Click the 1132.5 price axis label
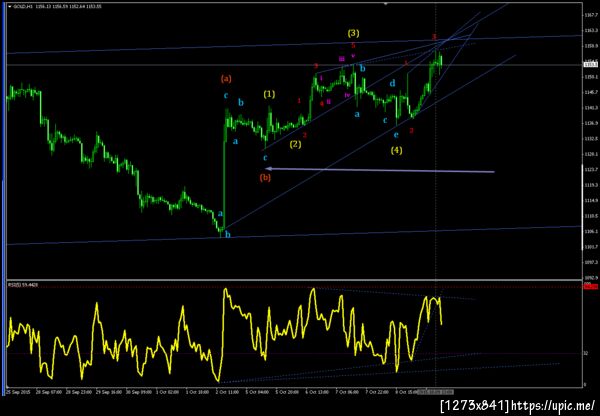Viewport: 600px width, 416px height. click(590, 139)
